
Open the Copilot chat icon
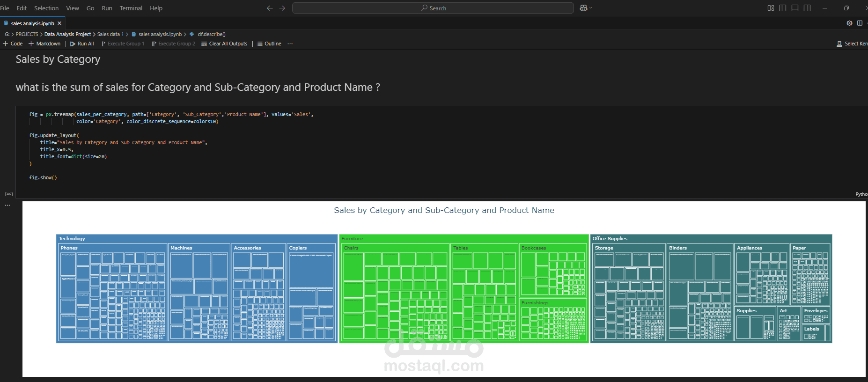click(x=583, y=8)
